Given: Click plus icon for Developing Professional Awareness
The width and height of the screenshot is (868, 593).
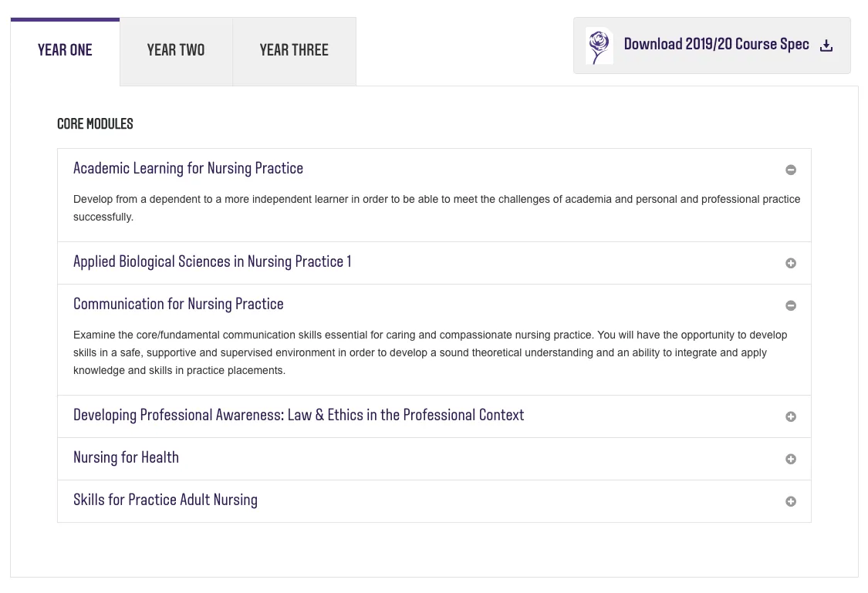Looking at the screenshot, I should pyautogui.click(x=791, y=416).
